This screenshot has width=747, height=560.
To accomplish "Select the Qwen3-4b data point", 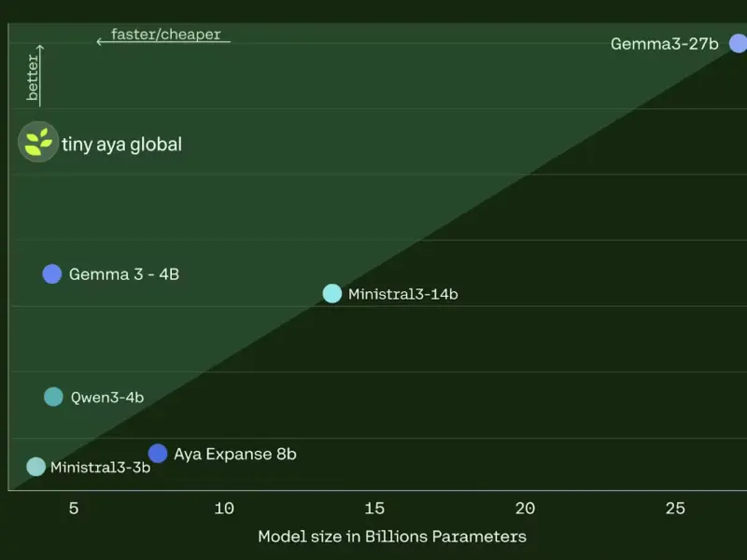I will click(53, 397).
